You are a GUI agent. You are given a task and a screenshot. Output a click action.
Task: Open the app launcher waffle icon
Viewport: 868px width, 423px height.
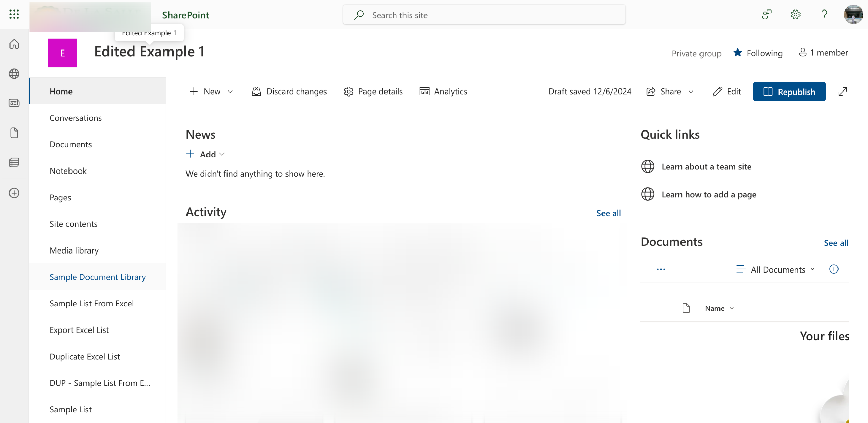click(x=14, y=14)
